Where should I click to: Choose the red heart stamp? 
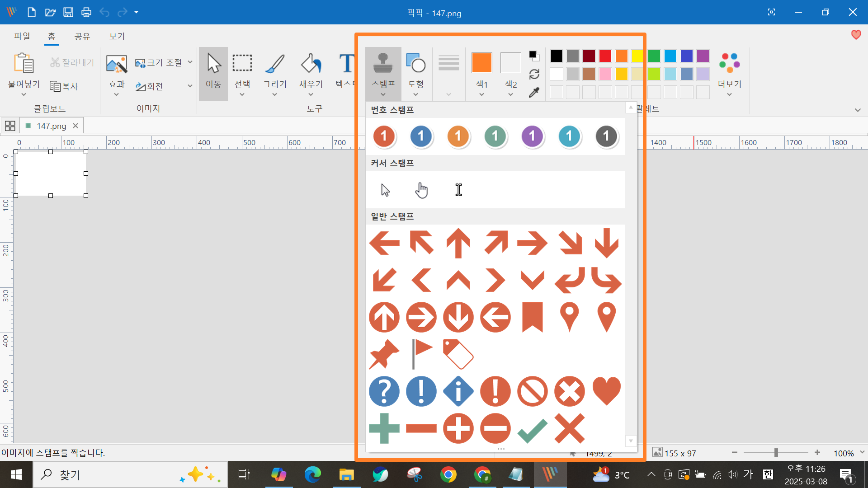606,391
